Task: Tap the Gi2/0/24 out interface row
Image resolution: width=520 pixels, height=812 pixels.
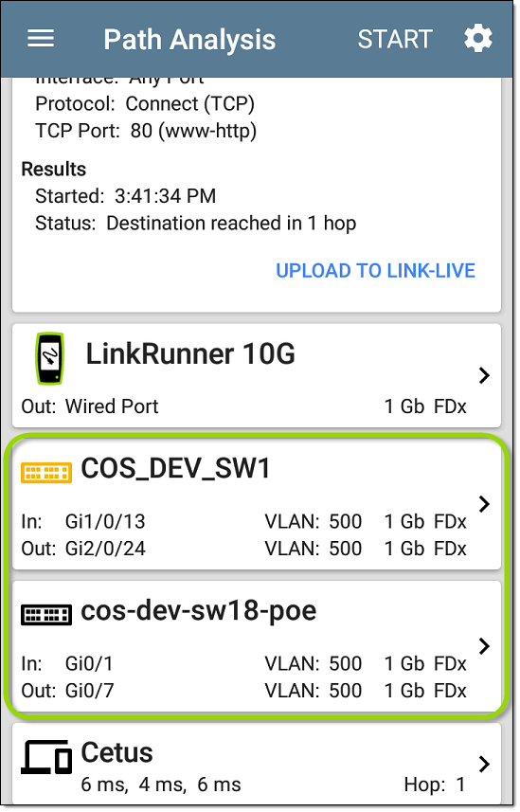Action: tap(243, 549)
